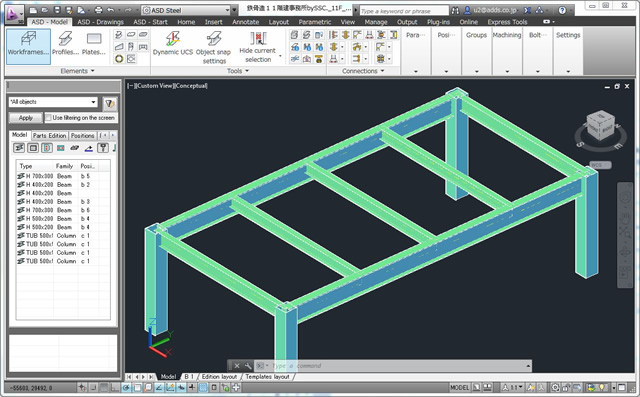The width and height of the screenshot is (640, 397).
Task: Open the AutoCAD application menu button
Action: point(15,13)
